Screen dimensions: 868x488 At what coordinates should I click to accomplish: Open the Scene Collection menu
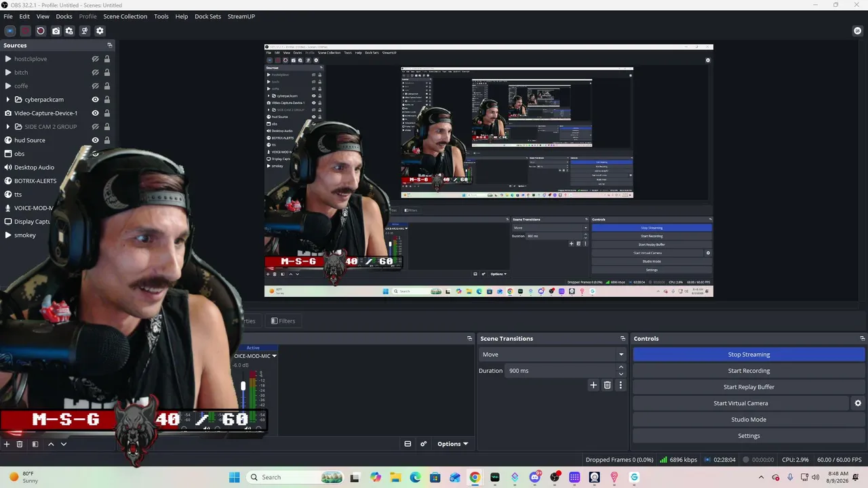(125, 16)
